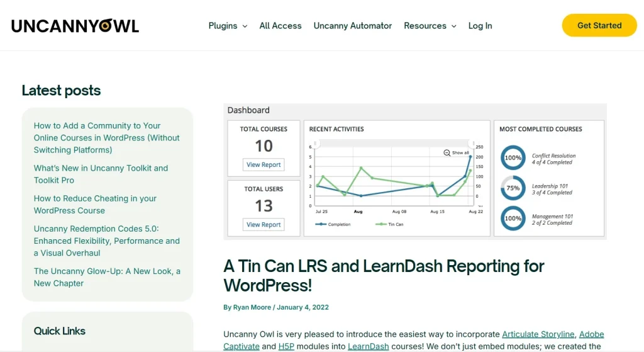Click author name Ryan Moore
The height and width of the screenshot is (352, 644).
coord(252,307)
